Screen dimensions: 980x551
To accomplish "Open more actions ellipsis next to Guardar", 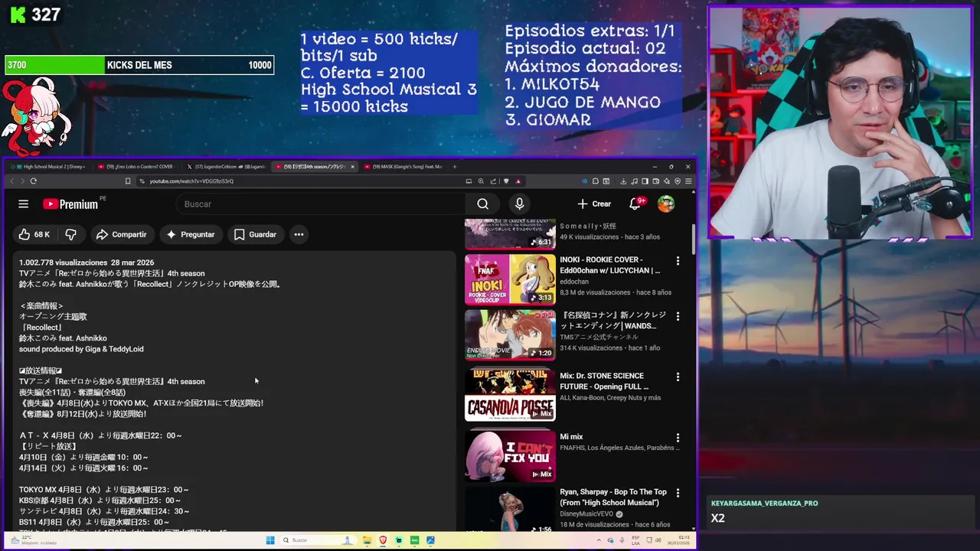I will [x=299, y=234].
